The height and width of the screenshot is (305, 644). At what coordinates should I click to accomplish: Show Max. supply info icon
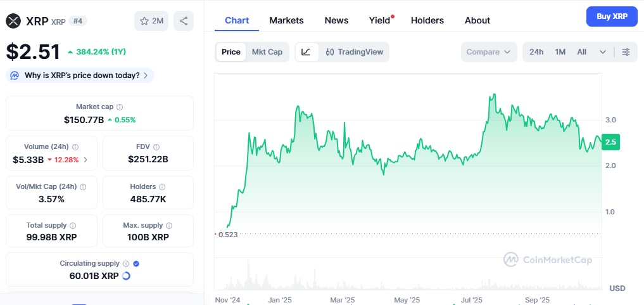pos(169,225)
